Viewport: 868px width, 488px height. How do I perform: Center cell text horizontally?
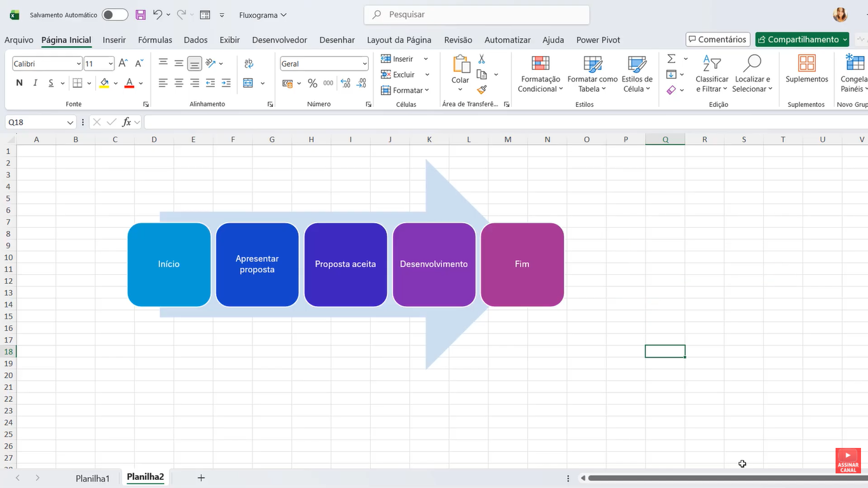coord(179,83)
